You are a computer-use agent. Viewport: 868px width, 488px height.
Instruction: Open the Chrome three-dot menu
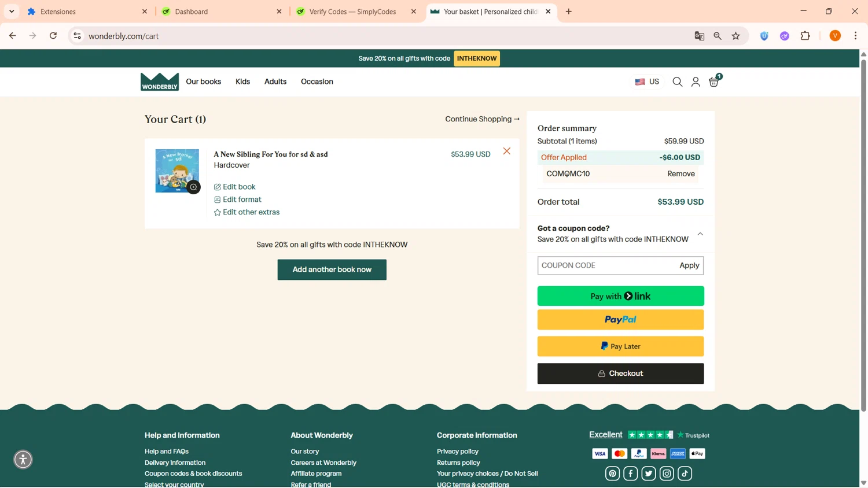click(855, 36)
